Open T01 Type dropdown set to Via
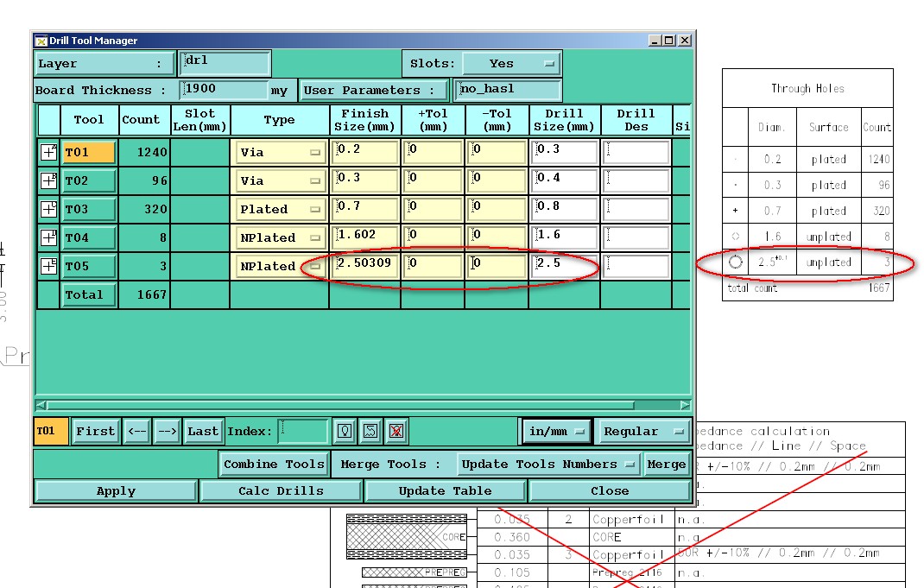The image size is (924, 588). coord(280,152)
